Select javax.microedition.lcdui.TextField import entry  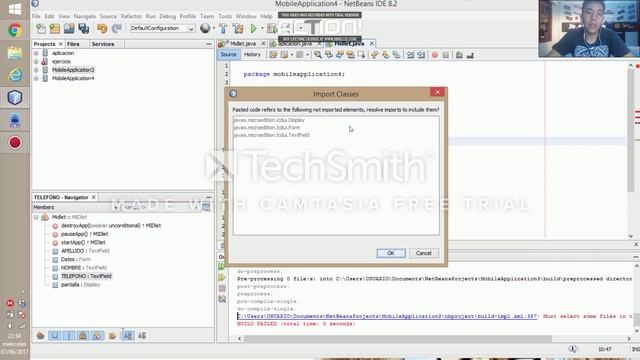coord(271,135)
